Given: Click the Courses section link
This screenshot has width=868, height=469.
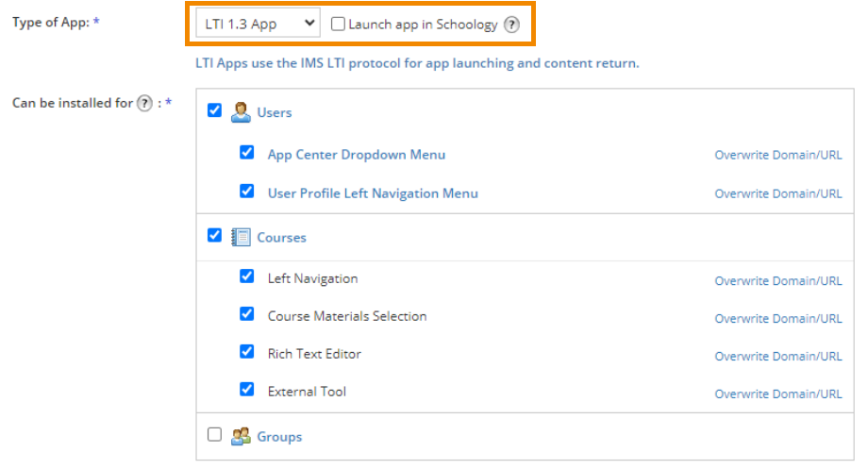Looking at the screenshot, I should pos(281,238).
